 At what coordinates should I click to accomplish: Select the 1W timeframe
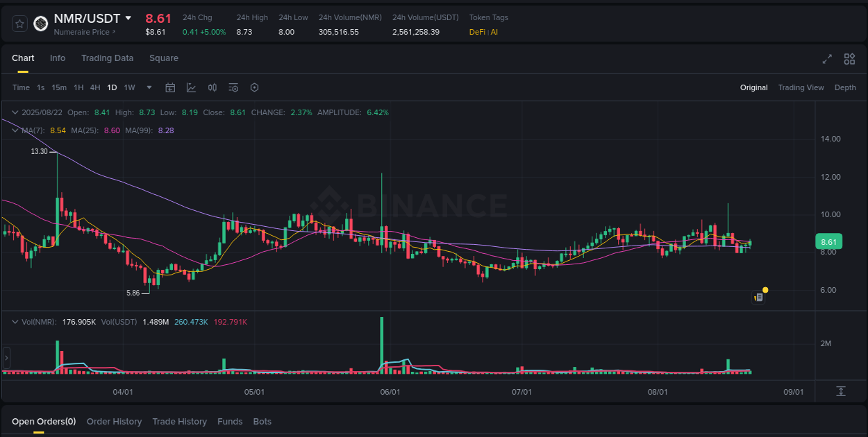tap(129, 87)
